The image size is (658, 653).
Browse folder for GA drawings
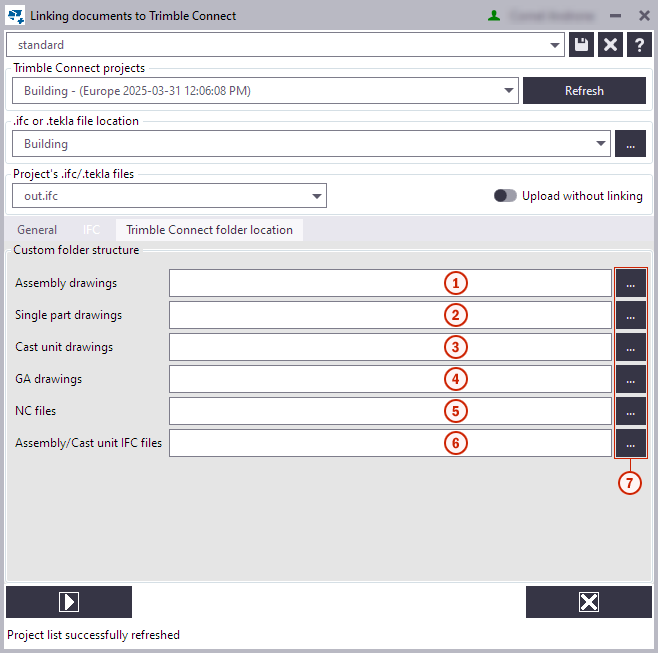(x=630, y=379)
